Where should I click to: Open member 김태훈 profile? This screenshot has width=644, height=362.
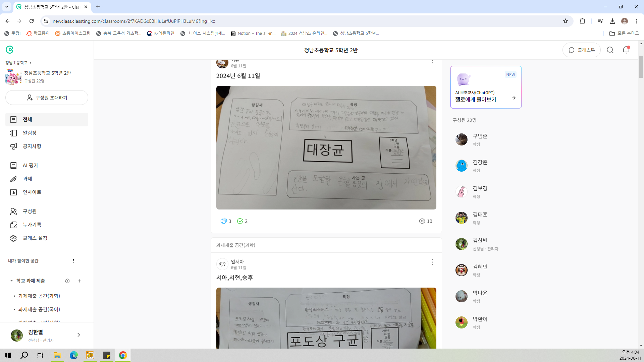click(x=486, y=218)
